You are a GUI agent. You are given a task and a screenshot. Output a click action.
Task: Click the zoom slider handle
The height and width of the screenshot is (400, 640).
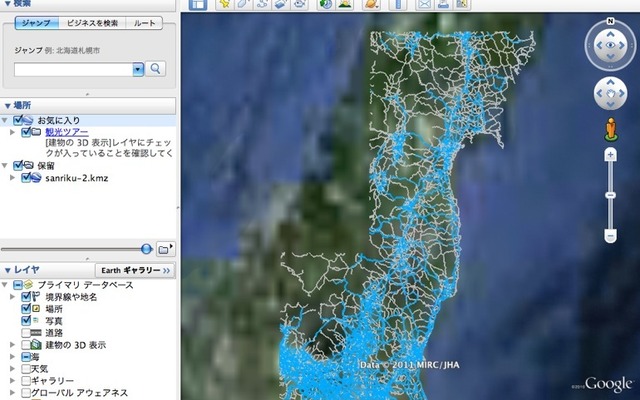point(611,195)
